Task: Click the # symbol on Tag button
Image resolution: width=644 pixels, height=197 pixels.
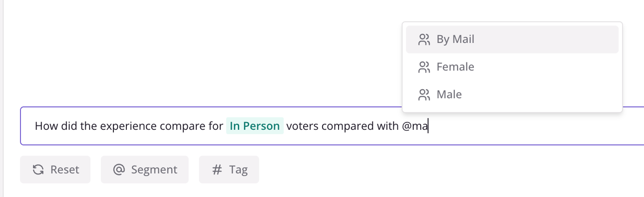Action: [217, 170]
